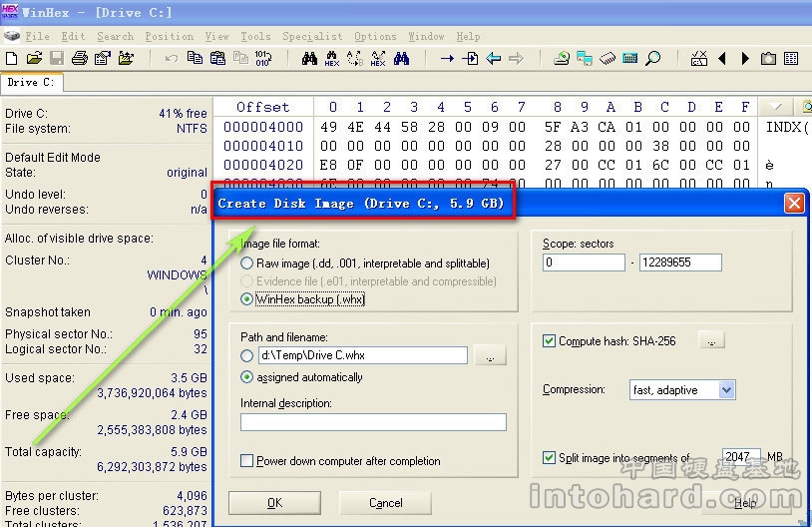Click the clipboard Paste icon
The height and width of the screenshot is (527, 812).
tap(217, 58)
